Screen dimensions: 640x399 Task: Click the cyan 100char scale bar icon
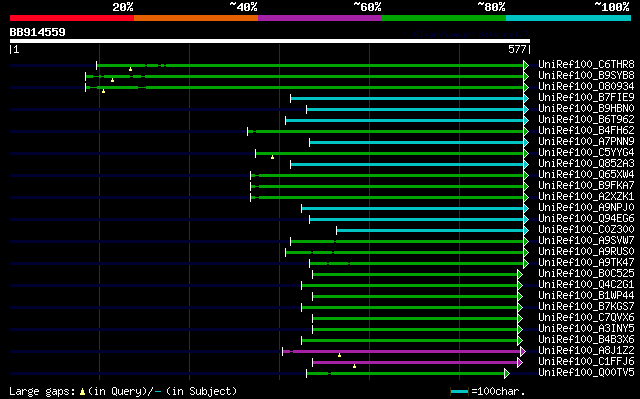[459, 392]
